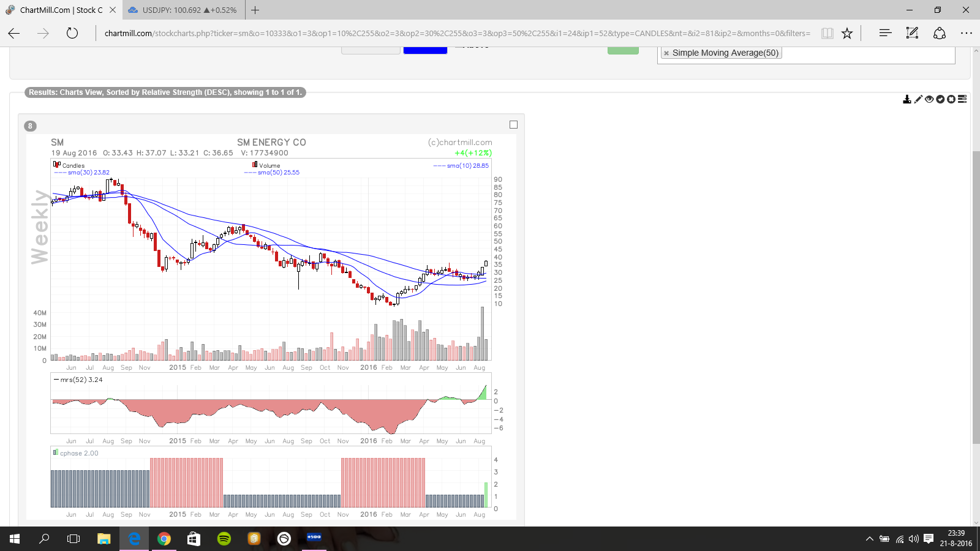
Task: Click the deselect-all cross circle icon
Action: click(x=951, y=99)
